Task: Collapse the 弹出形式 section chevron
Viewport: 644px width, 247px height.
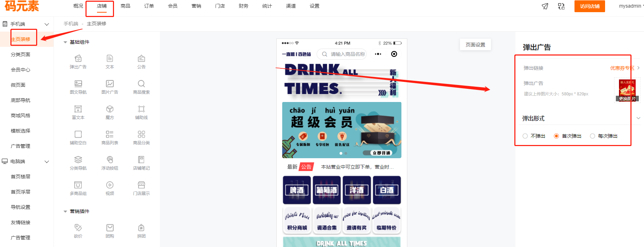Action: [x=638, y=118]
